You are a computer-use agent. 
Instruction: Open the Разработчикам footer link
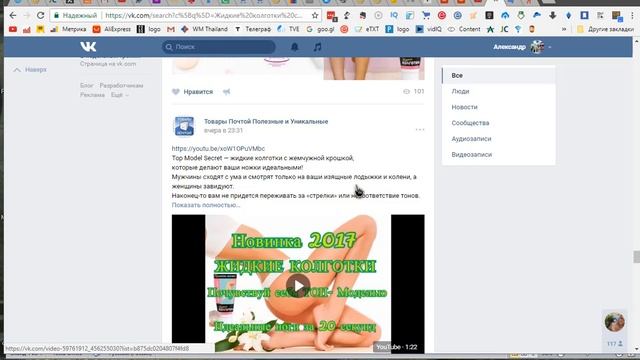coord(121,85)
